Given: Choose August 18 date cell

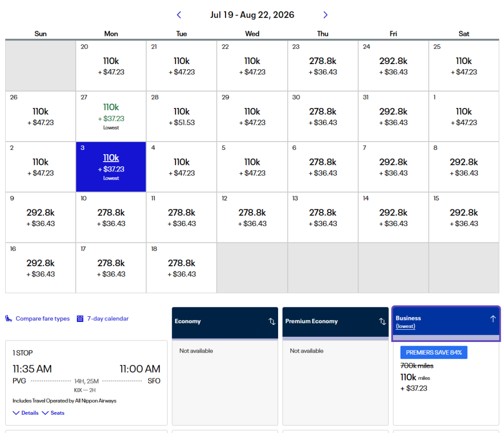Looking at the screenshot, I should point(182,268).
